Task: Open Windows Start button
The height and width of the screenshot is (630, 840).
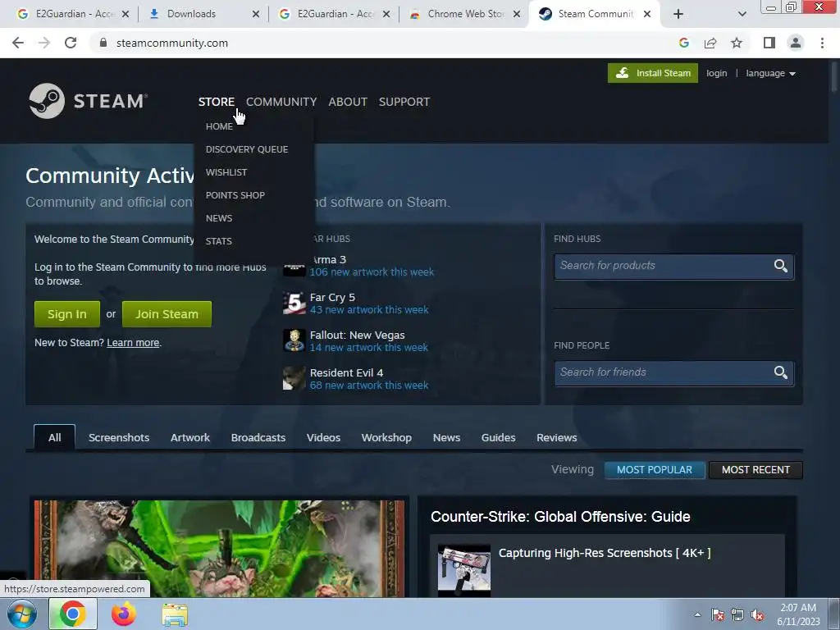Action: [22, 614]
